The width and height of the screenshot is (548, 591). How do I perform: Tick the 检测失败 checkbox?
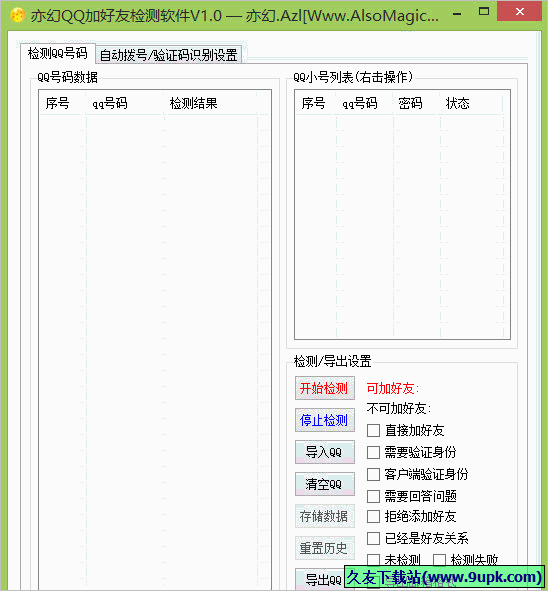(439, 559)
